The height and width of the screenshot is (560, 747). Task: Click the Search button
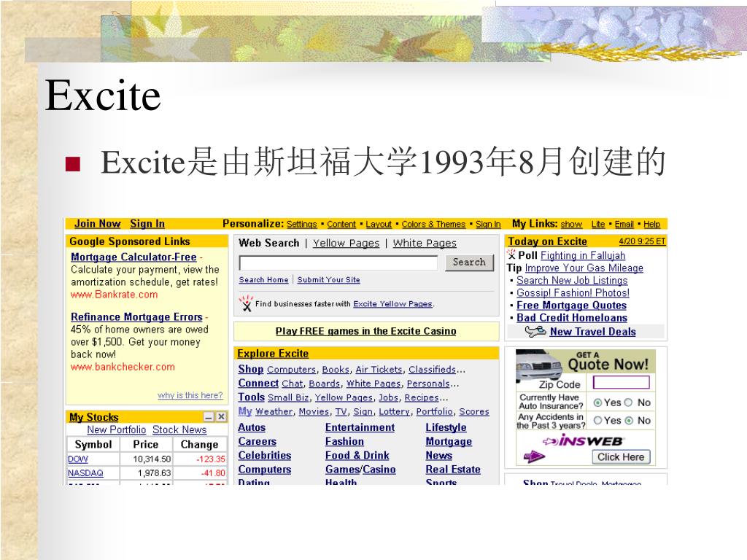click(x=469, y=262)
